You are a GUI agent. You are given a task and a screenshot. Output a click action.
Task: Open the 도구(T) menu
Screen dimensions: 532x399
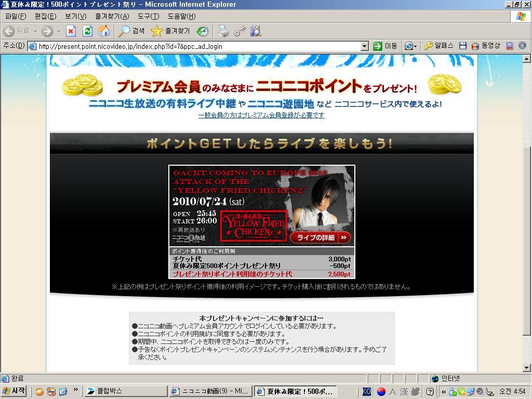[148, 16]
